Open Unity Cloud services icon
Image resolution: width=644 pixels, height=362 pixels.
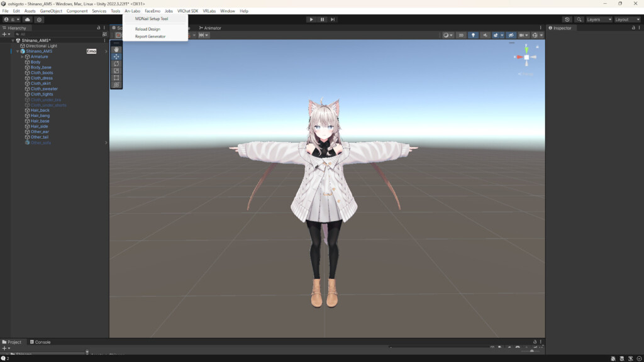click(x=28, y=19)
